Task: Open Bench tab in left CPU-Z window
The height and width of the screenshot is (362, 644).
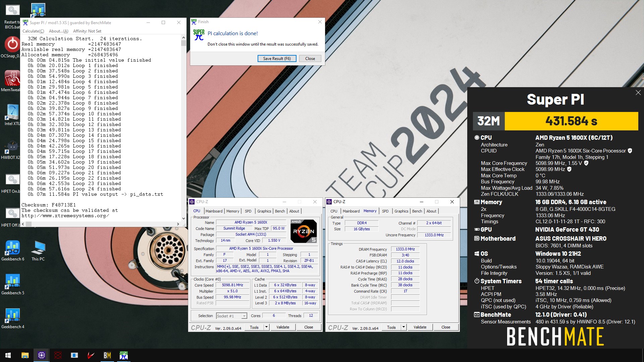Action: (x=280, y=211)
